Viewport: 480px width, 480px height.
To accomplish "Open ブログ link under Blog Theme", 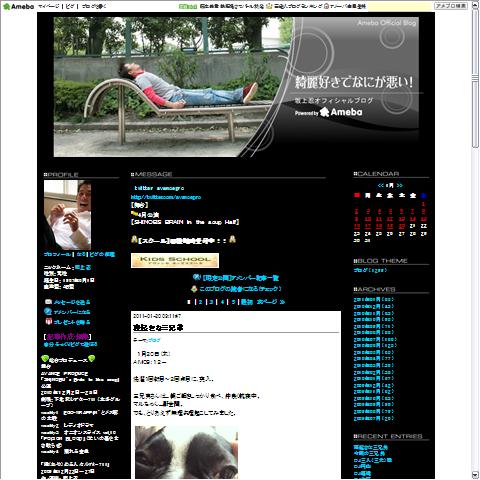I will coord(370,270).
